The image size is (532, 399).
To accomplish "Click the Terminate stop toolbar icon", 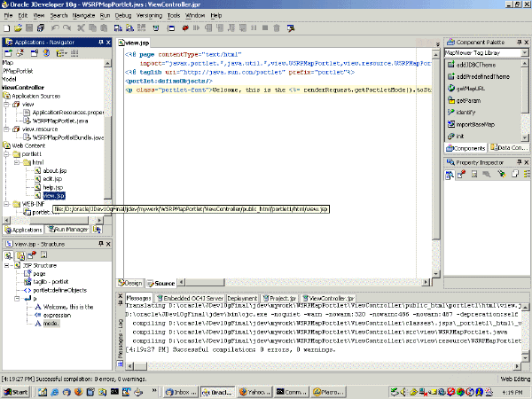I will [265, 28].
